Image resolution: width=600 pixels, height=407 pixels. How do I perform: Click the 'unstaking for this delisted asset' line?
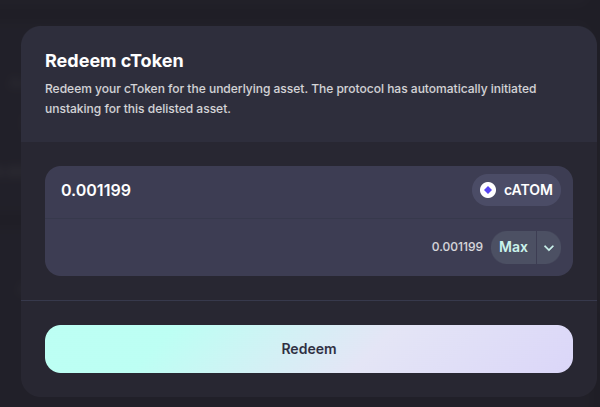point(138,109)
